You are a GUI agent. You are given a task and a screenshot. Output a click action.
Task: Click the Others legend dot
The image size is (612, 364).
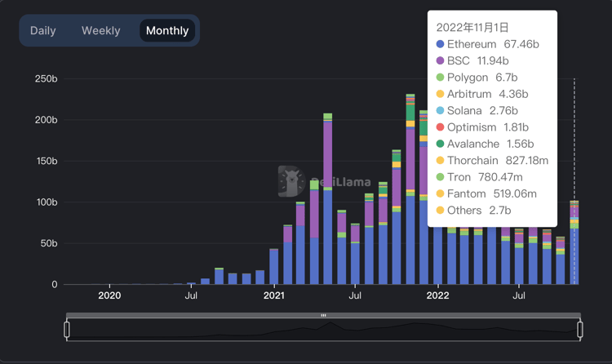pyautogui.click(x=440, y=210)
